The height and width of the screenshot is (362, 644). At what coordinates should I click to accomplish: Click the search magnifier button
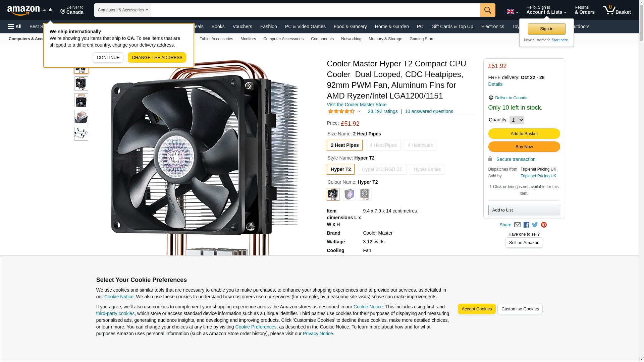coord(488,10)
